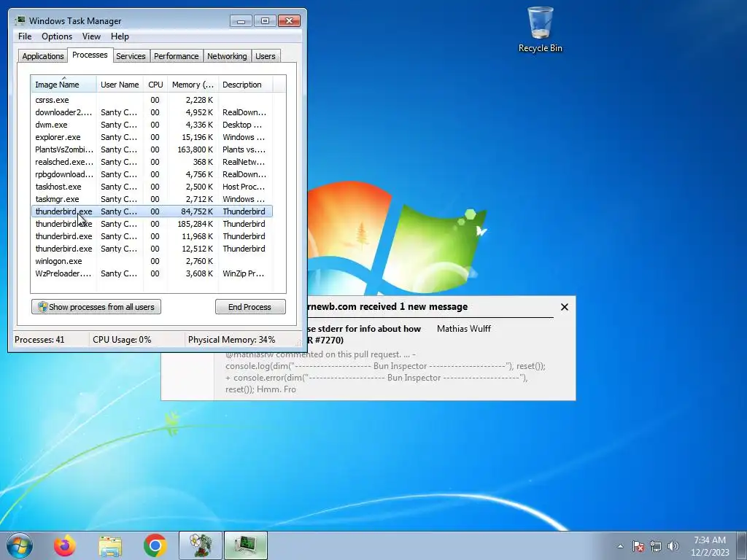Select the WzPreloader process row
The height and width of the screenshot is (560, 747).
tap(152, 273)
